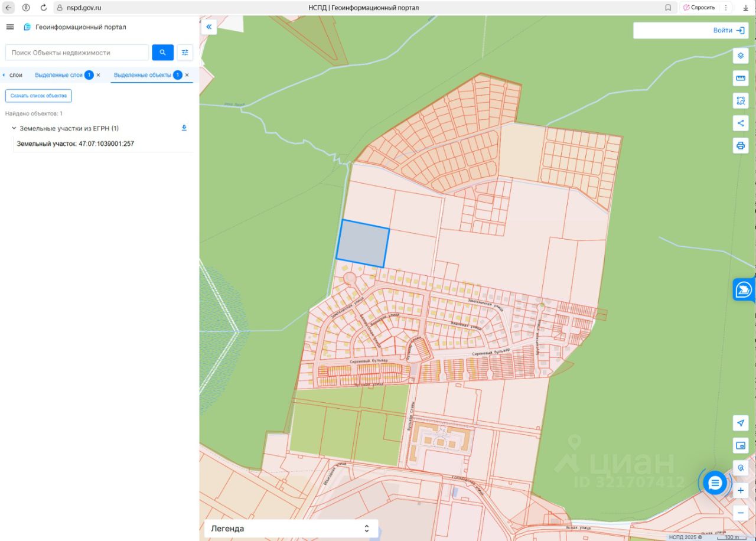
Task: Click the lock icon beside nspd.gov.ru
Action: click(60, 8)
